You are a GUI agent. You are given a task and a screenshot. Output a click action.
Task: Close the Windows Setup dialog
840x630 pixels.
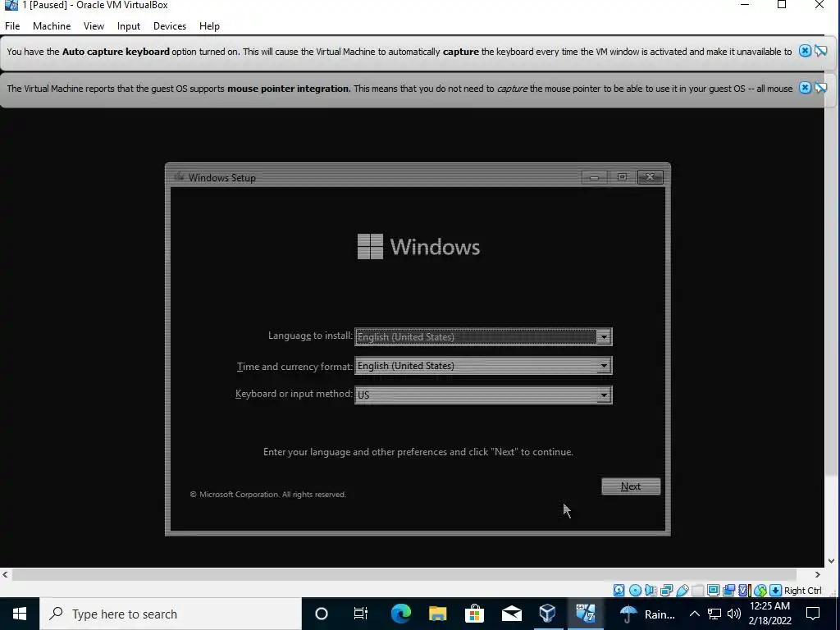[x=650, y=177]
